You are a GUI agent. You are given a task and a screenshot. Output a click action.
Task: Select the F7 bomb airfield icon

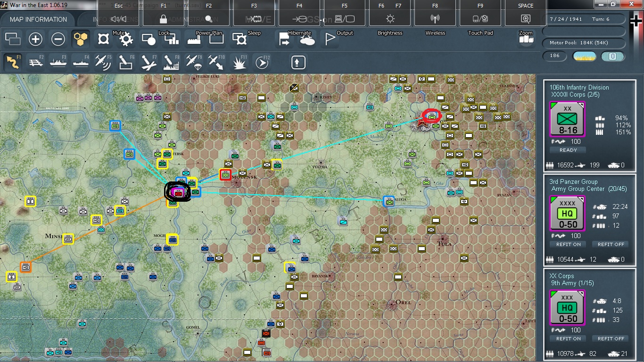tap(149, 62)
